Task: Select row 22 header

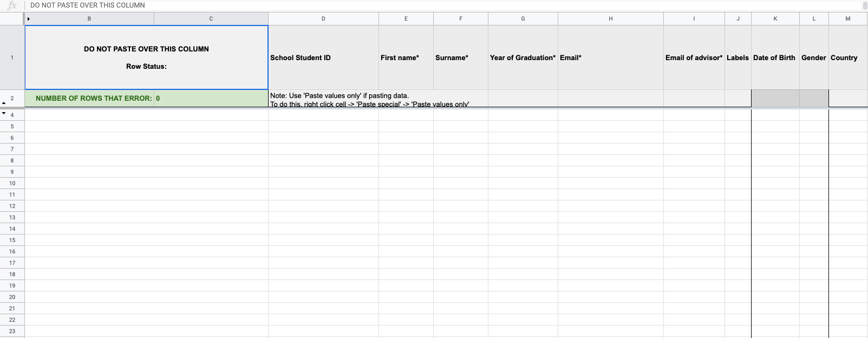Action: [12, 320]
